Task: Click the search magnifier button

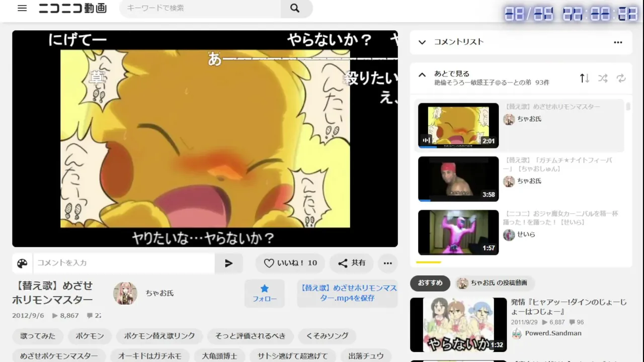Action: click(x=295, y=8)
